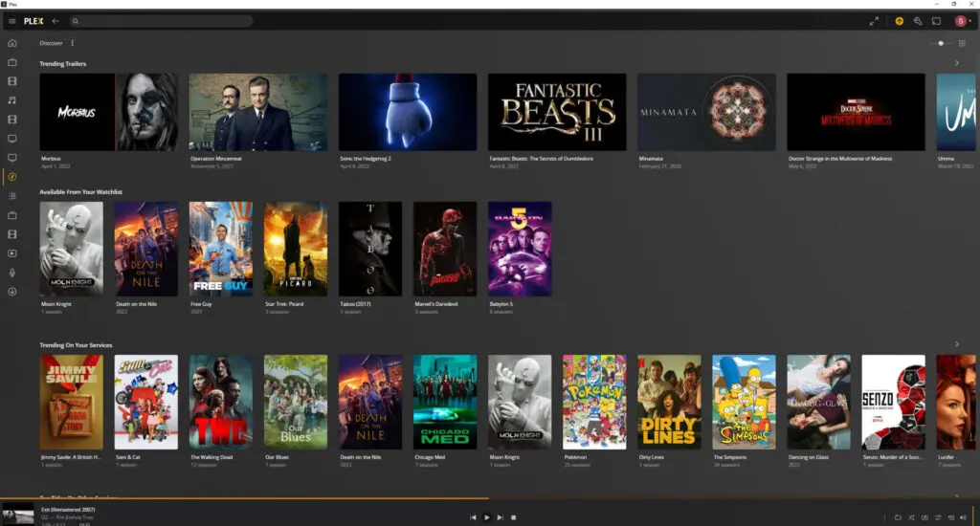
Task: Open the cast to device icon
Action: (936, 21)
